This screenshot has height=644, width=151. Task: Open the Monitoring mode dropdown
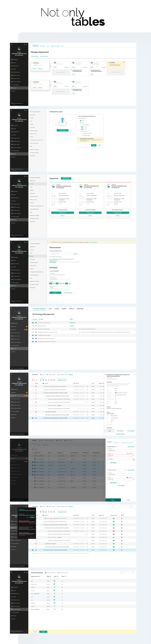pyautogui.click(x=73, y=323)
